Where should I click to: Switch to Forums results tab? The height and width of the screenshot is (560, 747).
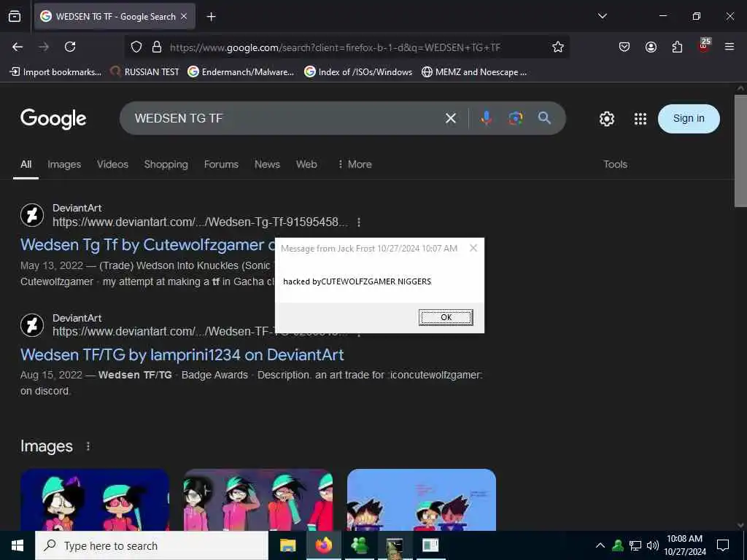click(221, 164)
